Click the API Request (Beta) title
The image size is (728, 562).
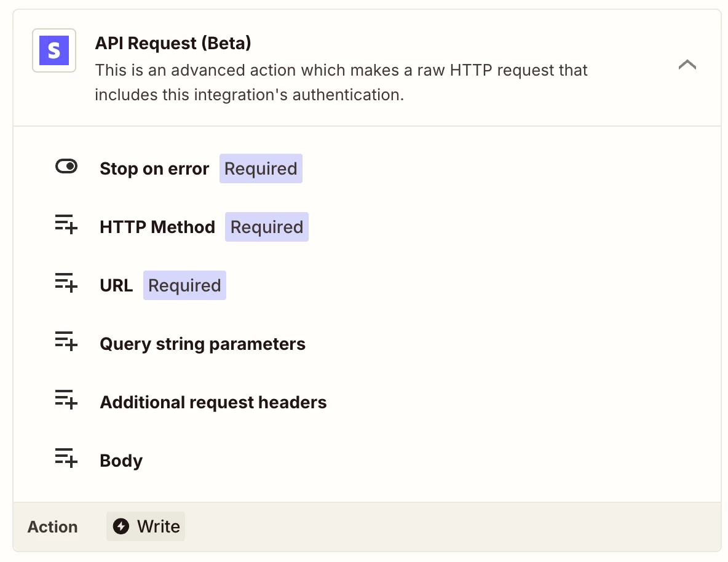(x=173, y=43)
